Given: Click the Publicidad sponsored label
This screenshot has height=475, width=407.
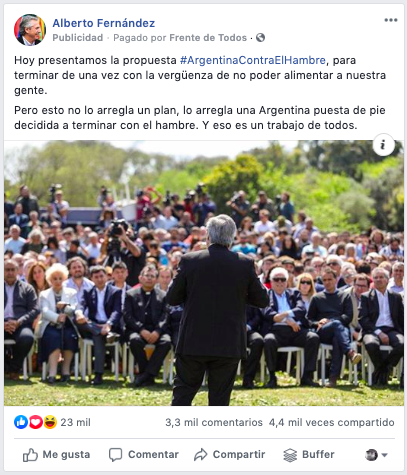Looking at the screenshot, I should click(78, 38).
